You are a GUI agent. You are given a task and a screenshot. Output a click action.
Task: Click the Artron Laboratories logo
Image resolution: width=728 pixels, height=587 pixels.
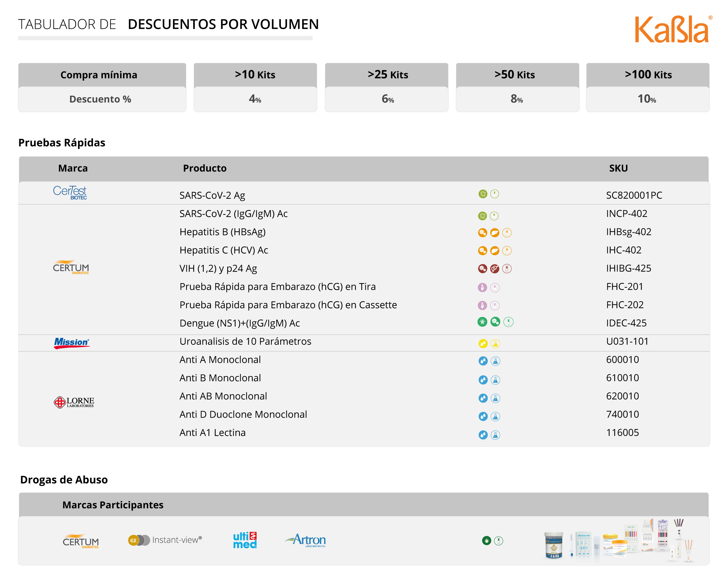click(305, 540)
